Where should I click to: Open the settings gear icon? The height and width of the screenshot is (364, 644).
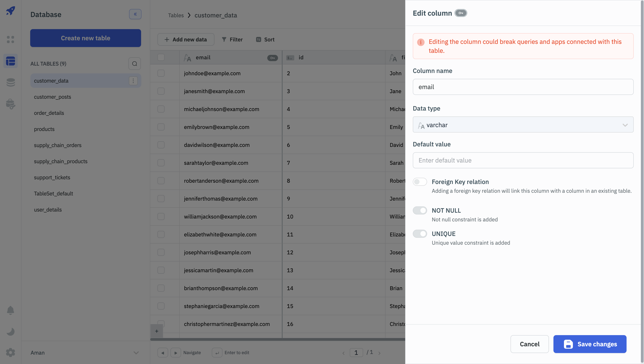pyautogui.click(x=11, y=353)
